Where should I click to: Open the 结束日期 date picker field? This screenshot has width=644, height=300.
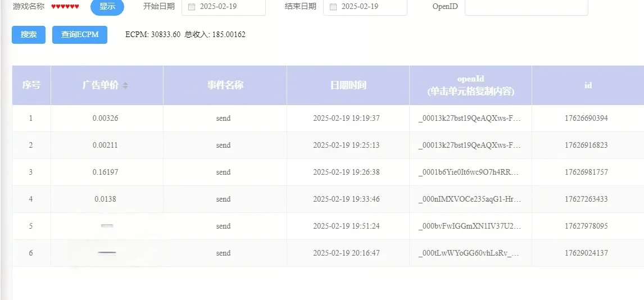365,7
